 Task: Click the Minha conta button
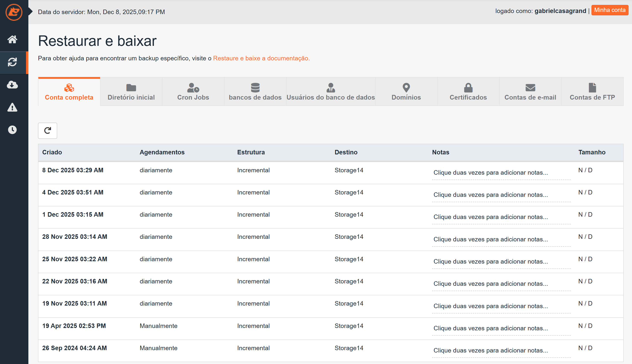coord(610,10)
